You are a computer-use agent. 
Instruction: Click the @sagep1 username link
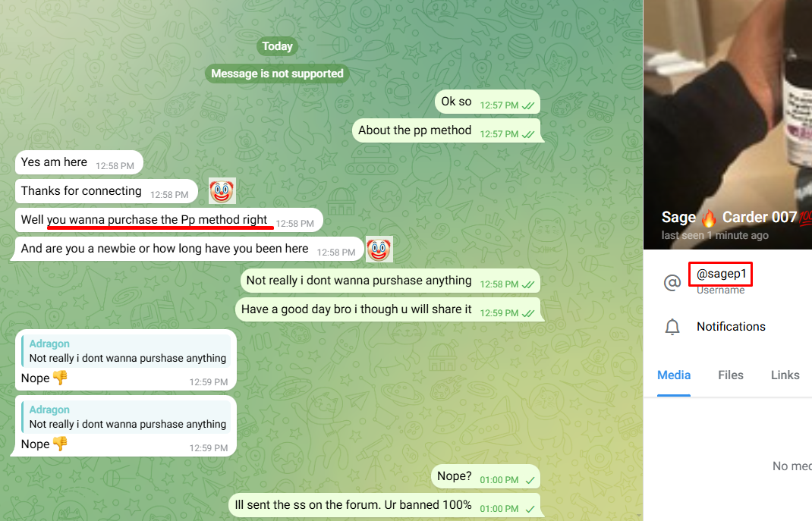721,274
